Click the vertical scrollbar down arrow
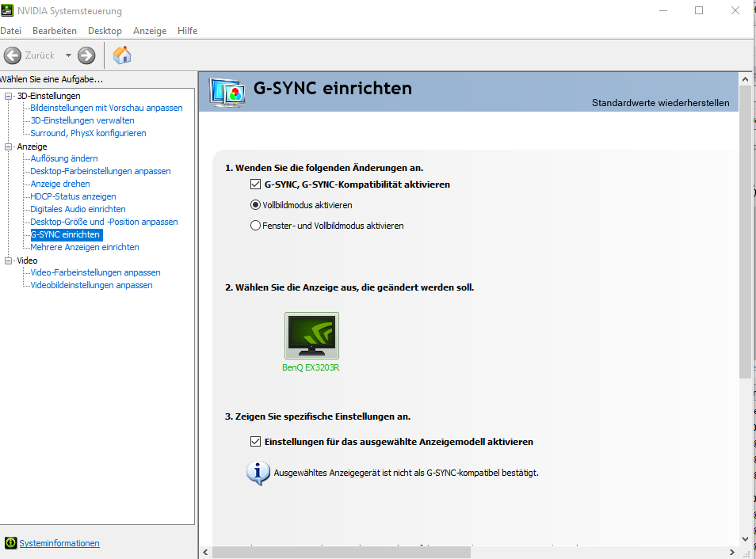This screenshot has width=756, height=559. (x=746, y=539)
